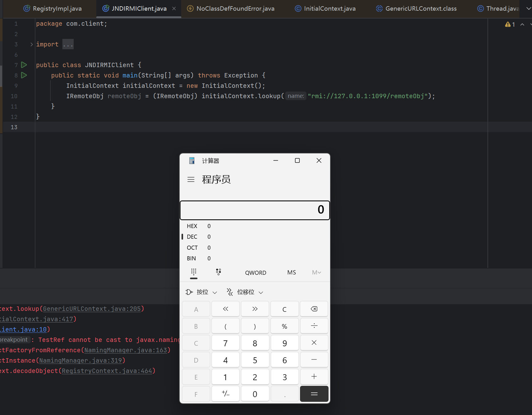
Task: Click the main method name
Action: point(130,75)
